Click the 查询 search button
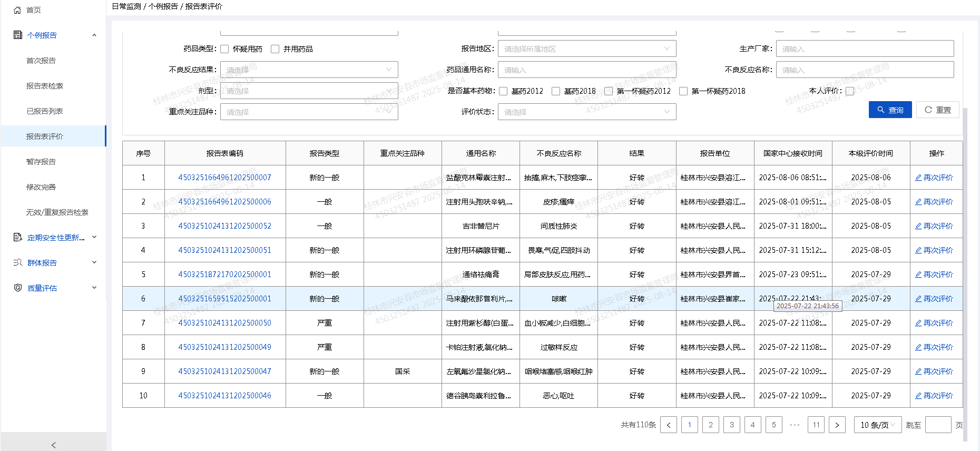 [x=890, y=110]
